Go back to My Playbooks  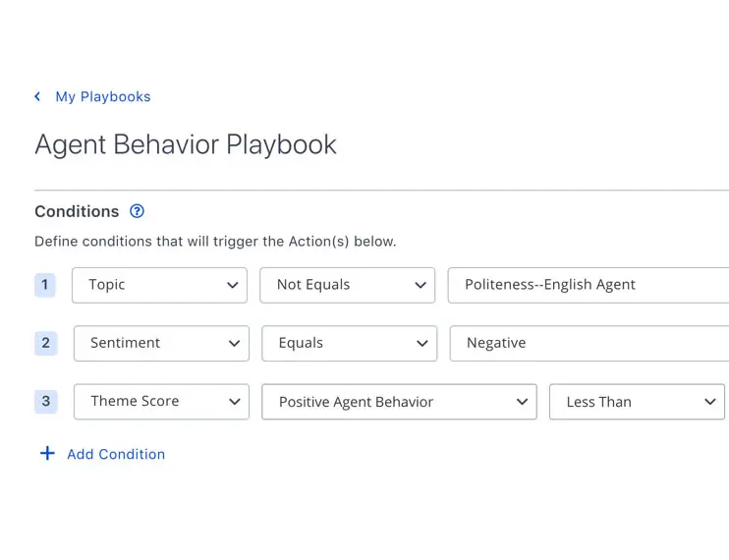(102, 96)
